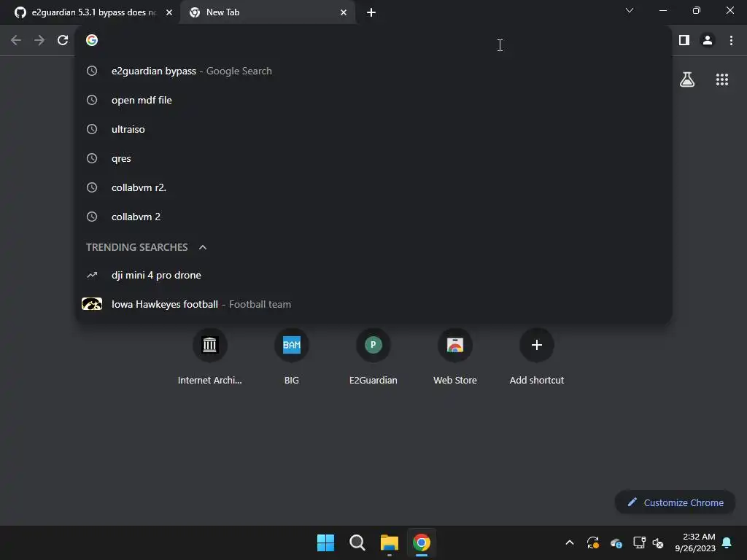Choose the 'ultraiso' suggestion
This screenshot has height=560, width=747.
click(373, 129)
